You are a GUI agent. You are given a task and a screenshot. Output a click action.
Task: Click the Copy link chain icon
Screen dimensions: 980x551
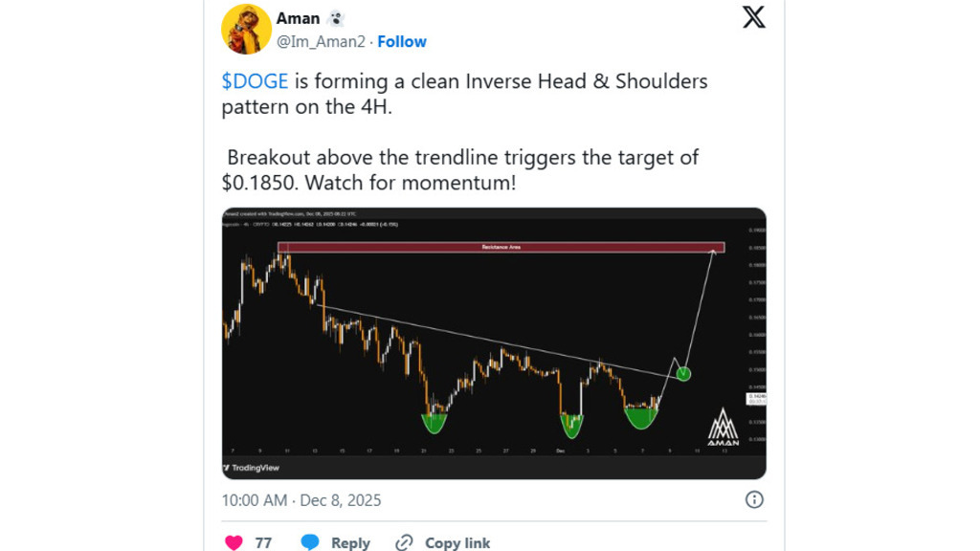pyautogui.click(x=404, y=542)
